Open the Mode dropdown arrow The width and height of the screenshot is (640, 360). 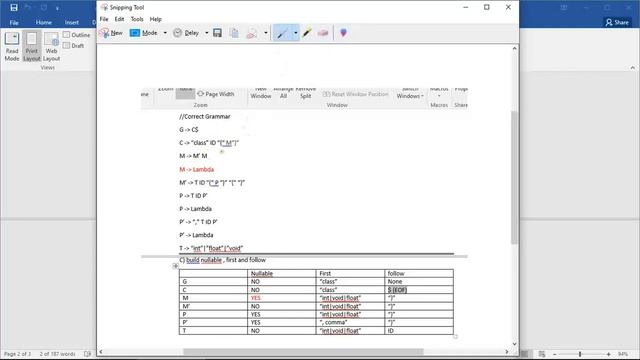click(165, 33)
